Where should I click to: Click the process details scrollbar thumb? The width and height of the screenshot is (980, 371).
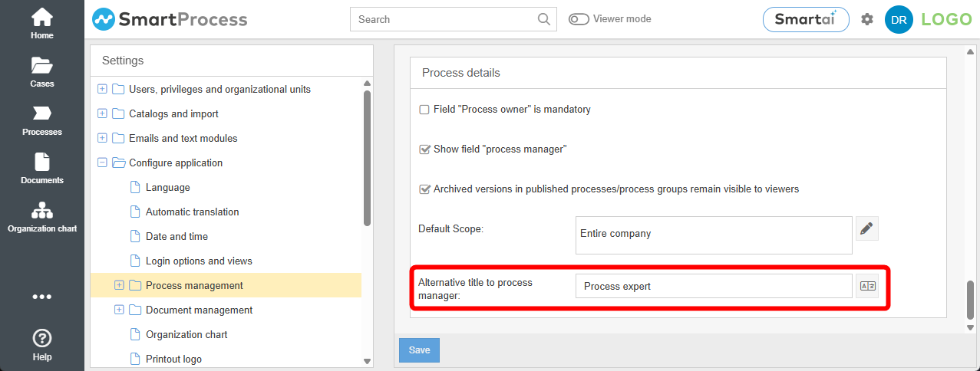(x=970, y=300)
